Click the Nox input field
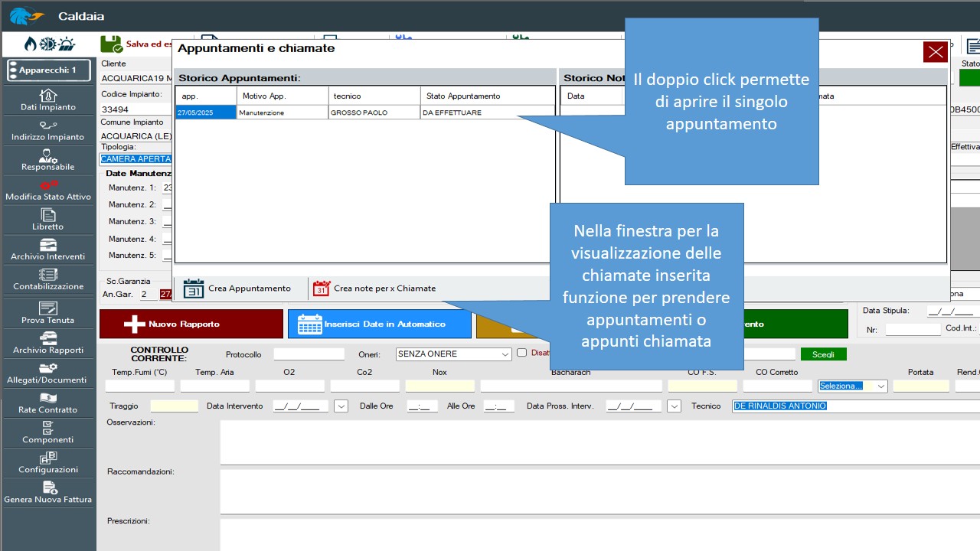The image size is (980, 551). 440,386
